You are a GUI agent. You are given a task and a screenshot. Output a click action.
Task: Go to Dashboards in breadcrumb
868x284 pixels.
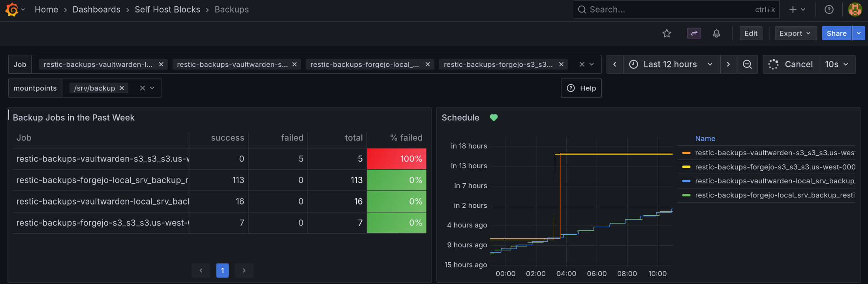[96, 9]
